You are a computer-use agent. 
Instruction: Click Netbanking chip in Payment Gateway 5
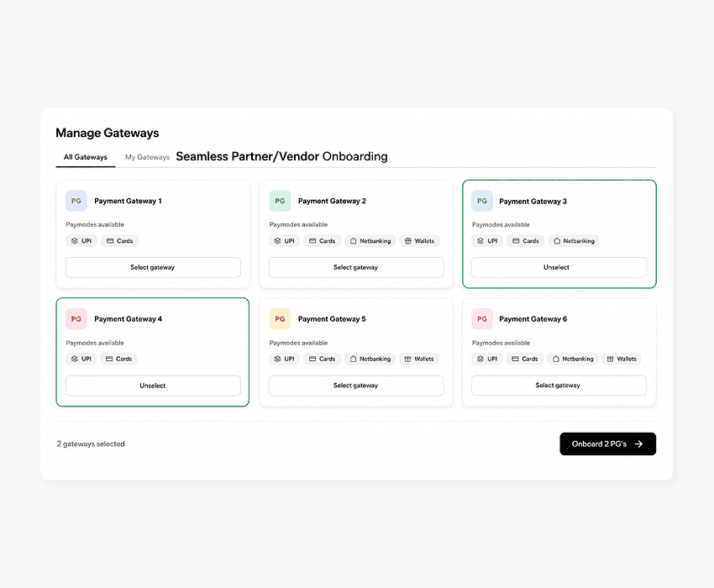coord(370,359)
